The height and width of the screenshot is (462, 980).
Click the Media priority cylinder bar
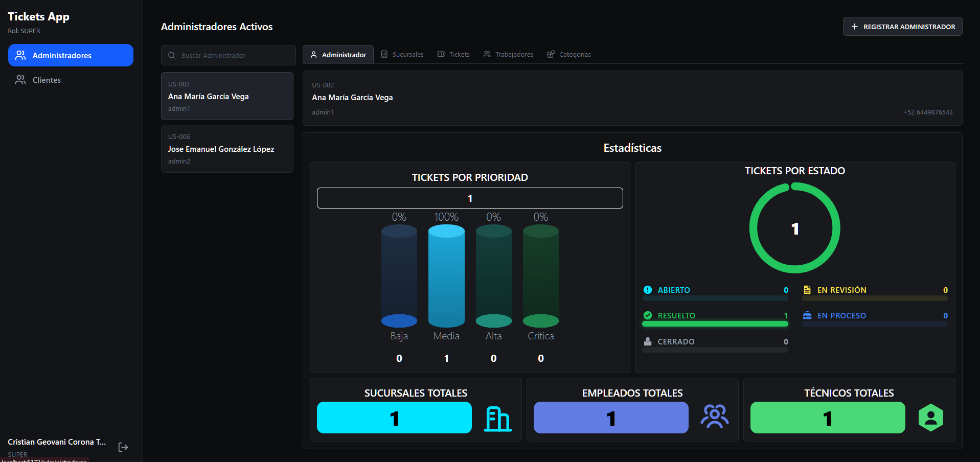pos(446,276)
